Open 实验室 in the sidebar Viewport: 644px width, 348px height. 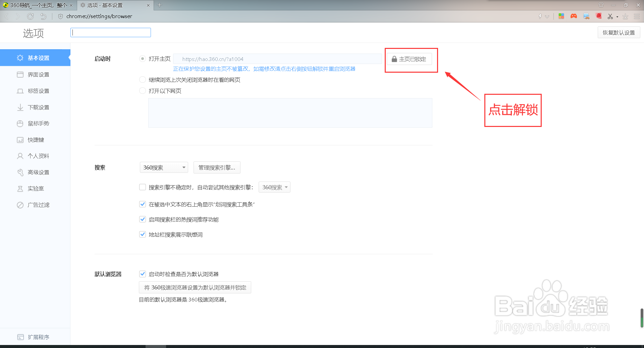coord(35,188)
